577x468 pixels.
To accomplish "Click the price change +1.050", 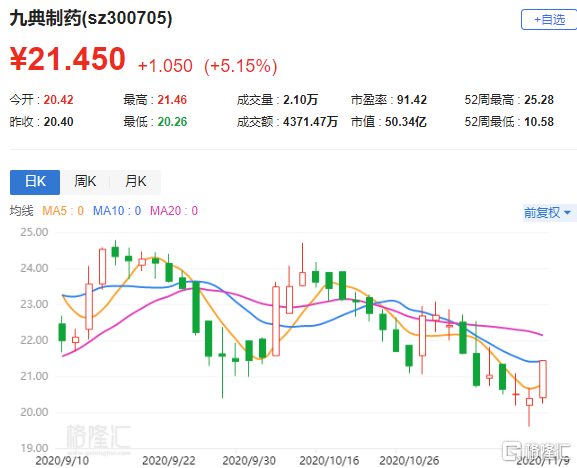I will [165, 66].
